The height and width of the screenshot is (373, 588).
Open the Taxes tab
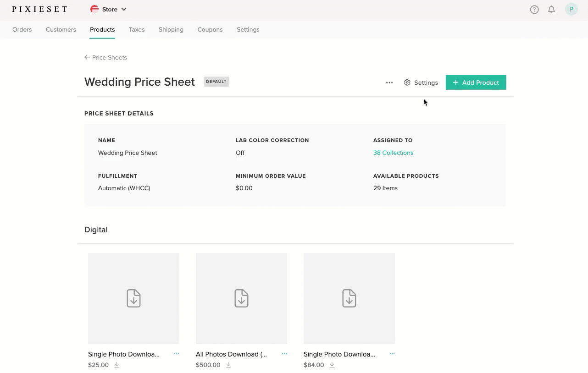coord(137,29)
